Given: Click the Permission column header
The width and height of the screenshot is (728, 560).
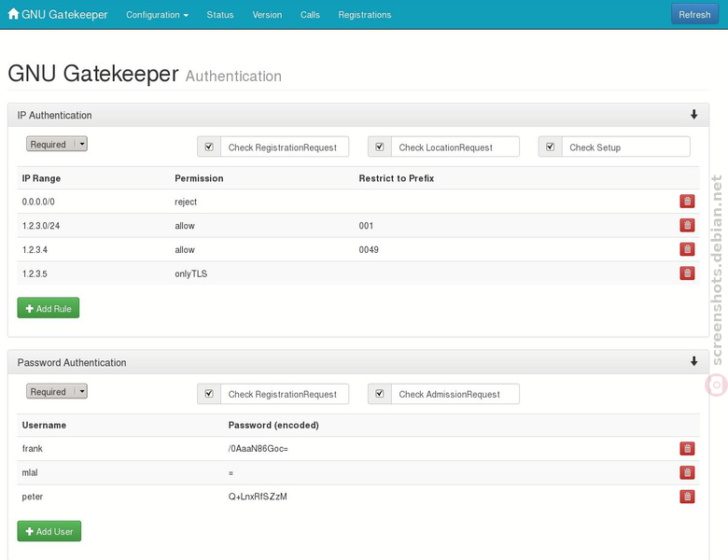Looking at the screenshot, I should pyautogui.click(x=199, y=178).
